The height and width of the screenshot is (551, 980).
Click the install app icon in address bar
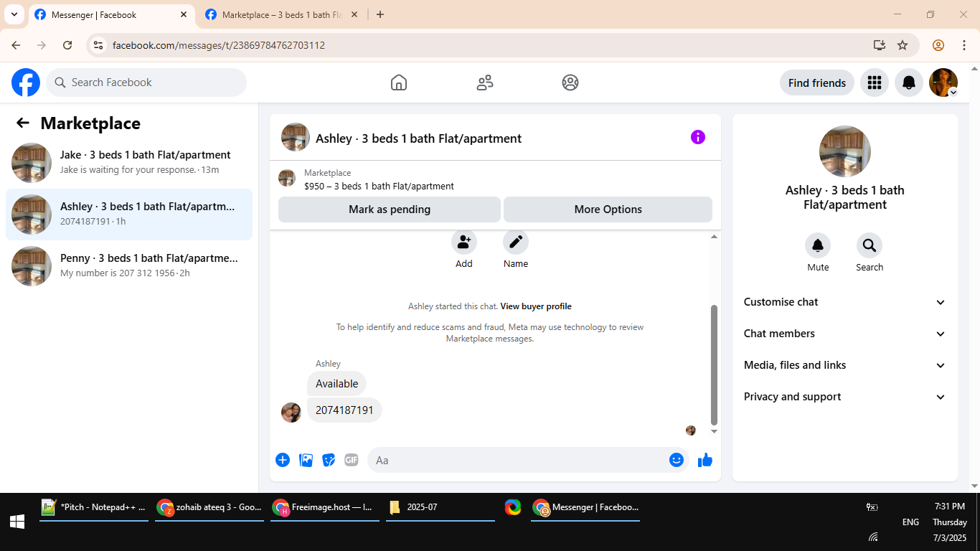point(880,45)
